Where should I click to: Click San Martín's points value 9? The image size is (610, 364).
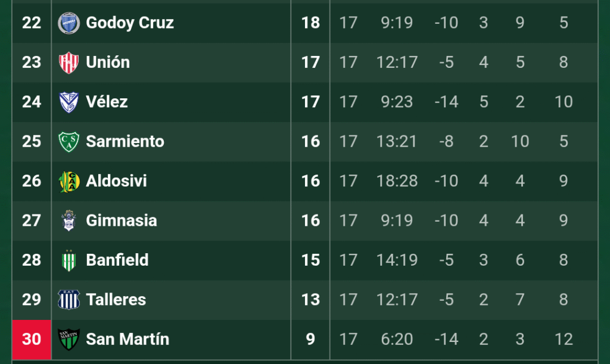click(310, 339)
